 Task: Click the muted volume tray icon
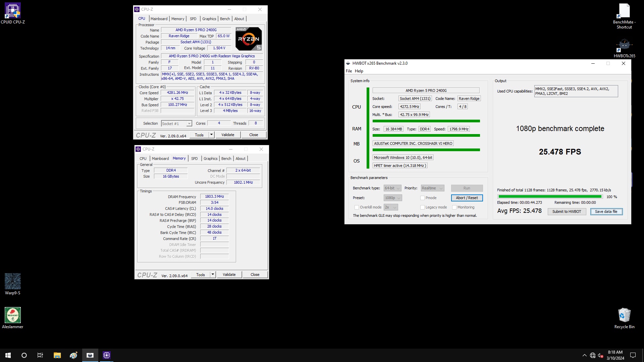(x=601, y=355)
